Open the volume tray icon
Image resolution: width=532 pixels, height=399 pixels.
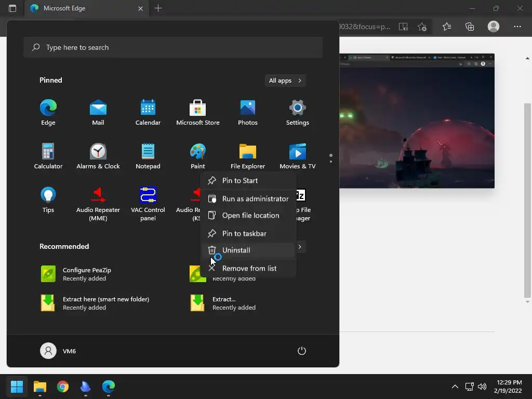click(x=482, y=387)
